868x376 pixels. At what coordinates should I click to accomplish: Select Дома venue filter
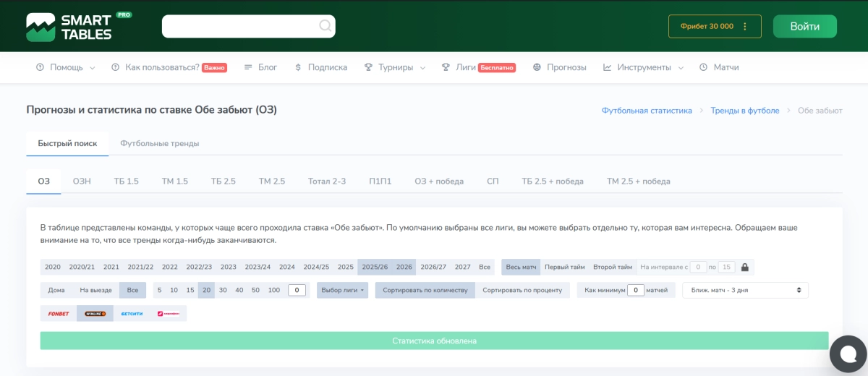tap(56, 290)
